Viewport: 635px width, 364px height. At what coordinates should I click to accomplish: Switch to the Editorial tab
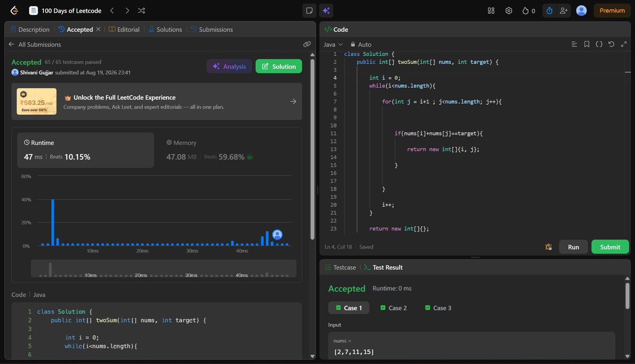124,30
